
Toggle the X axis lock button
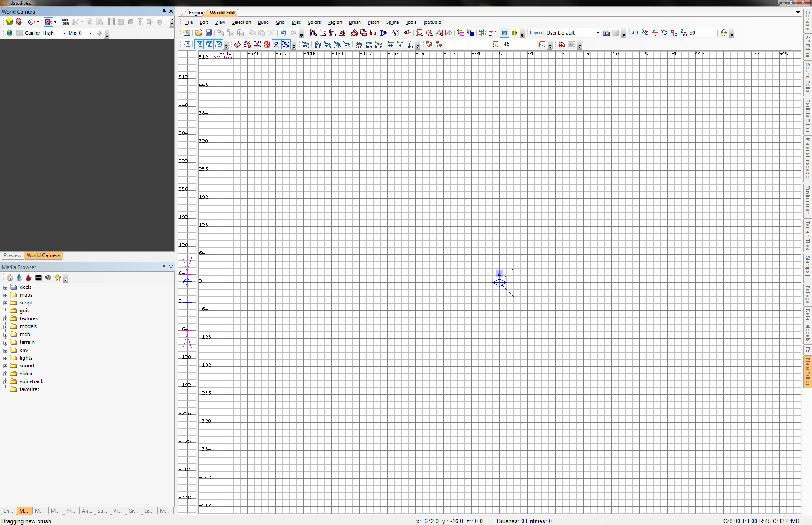(199, 44)
